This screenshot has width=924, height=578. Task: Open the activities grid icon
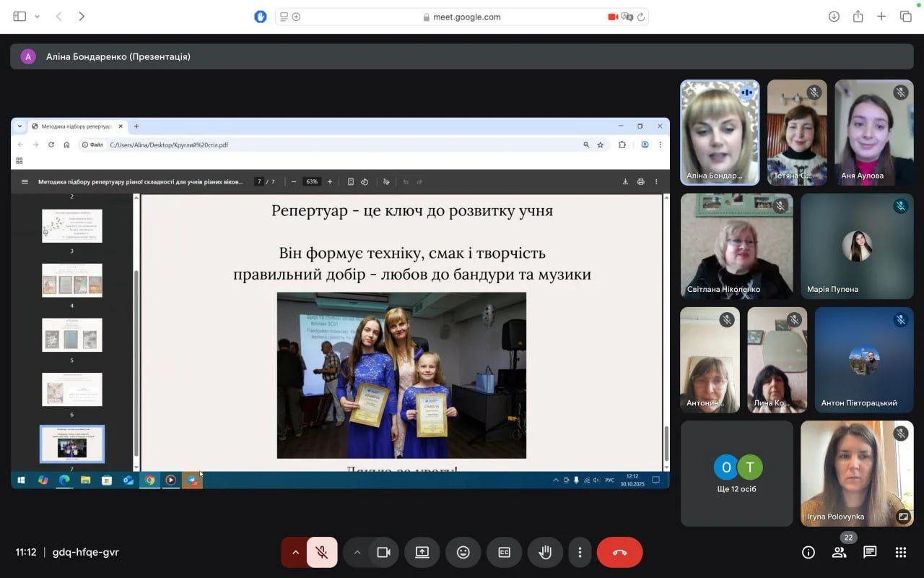pos(900,553)
